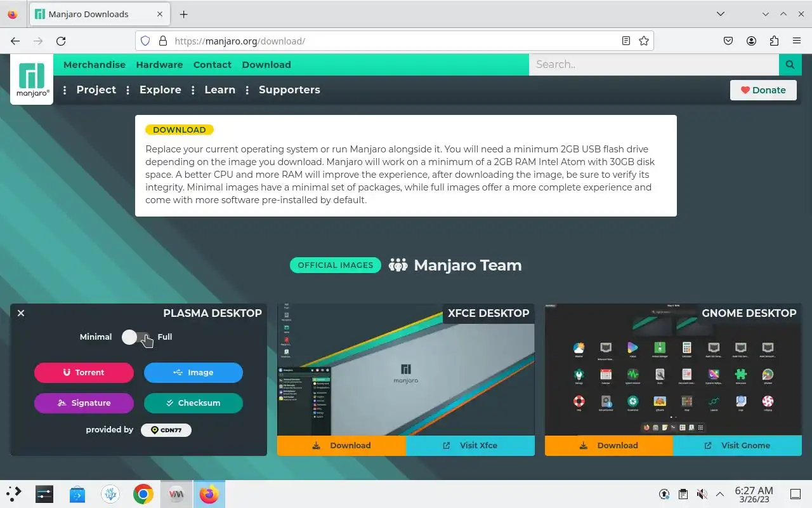Open the Download top menu link
Screen dimensions: 812x508
click(x=266, y=65)
